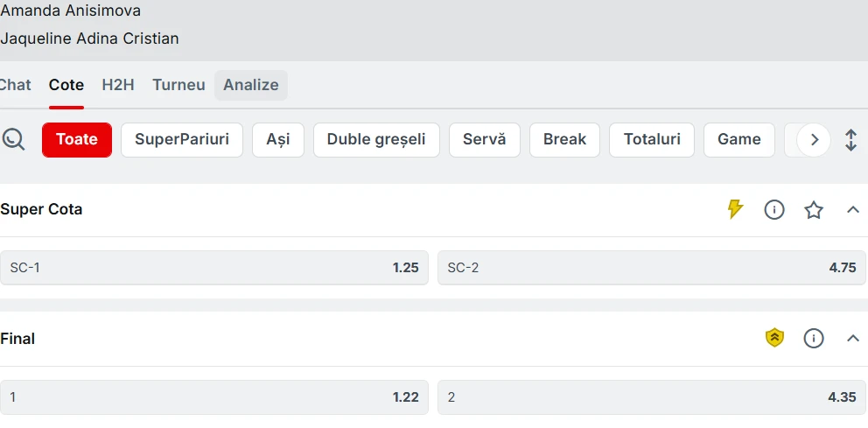Open the Turneu tab

click(x=178, y=85)
